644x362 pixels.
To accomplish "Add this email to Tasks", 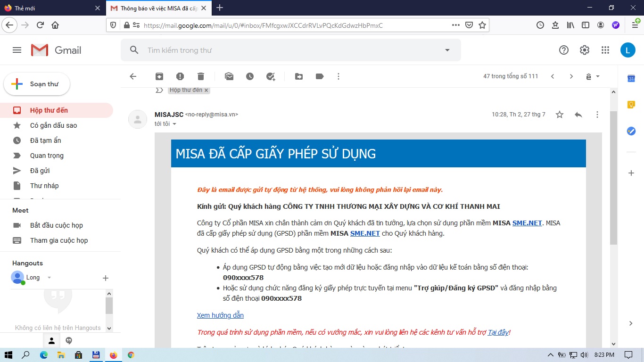I will (x=271, y=76).
